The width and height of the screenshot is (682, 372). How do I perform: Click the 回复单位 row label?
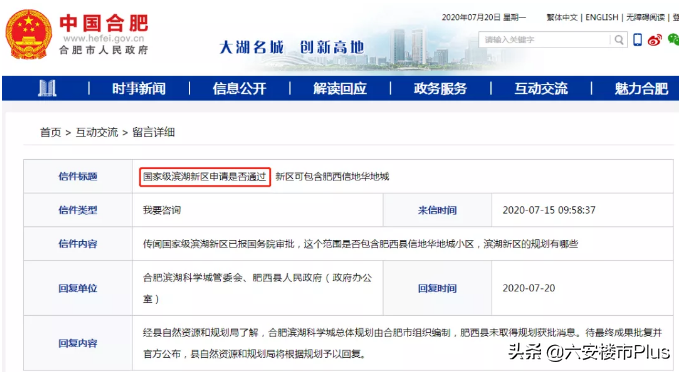(x=78, y=288)
